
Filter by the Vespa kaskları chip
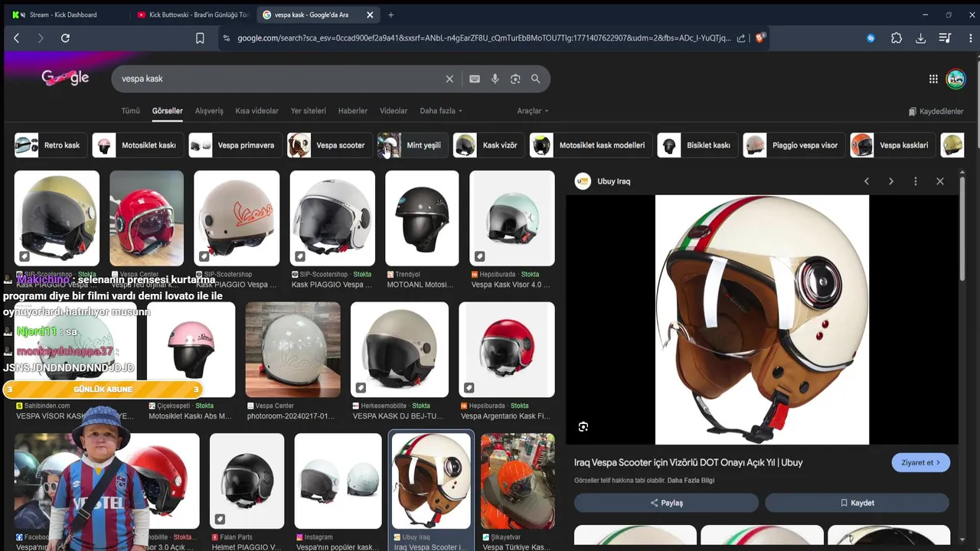click(x=891, y=145)
